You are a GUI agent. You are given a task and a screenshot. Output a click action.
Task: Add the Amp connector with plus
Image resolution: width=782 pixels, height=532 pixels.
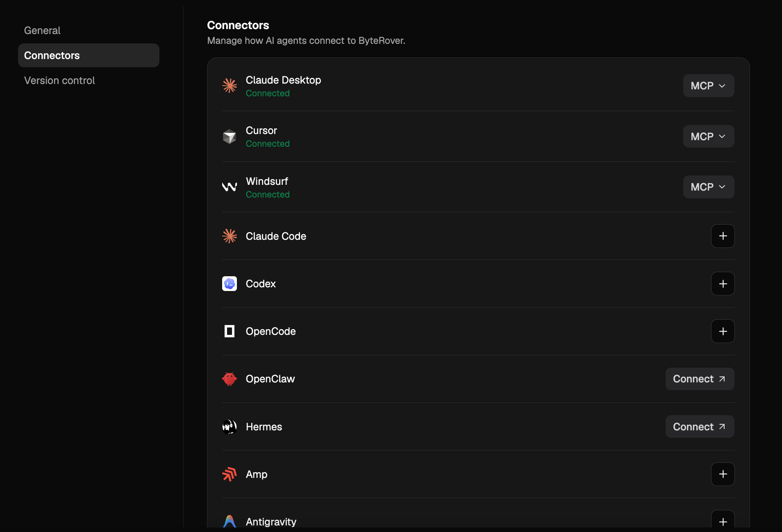[x=723, y=474]
